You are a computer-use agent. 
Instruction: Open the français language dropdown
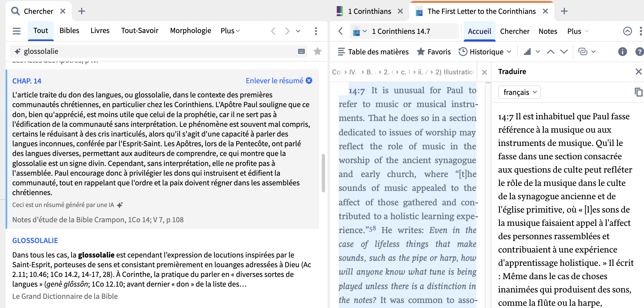pyautogui.click(x=520, y=92)
